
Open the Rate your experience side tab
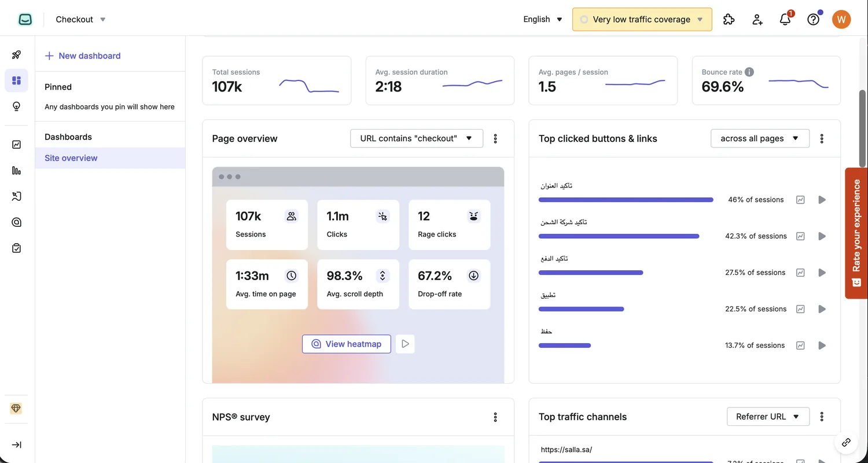point(856,233)
